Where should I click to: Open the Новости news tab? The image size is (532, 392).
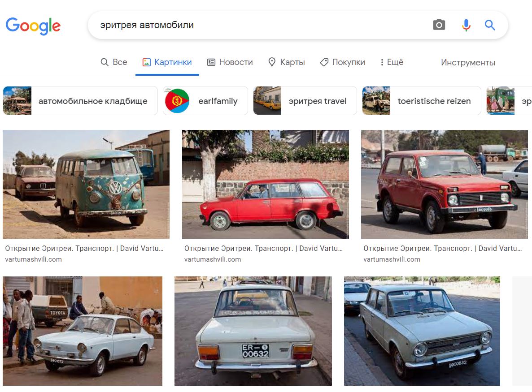click(230, 62)
